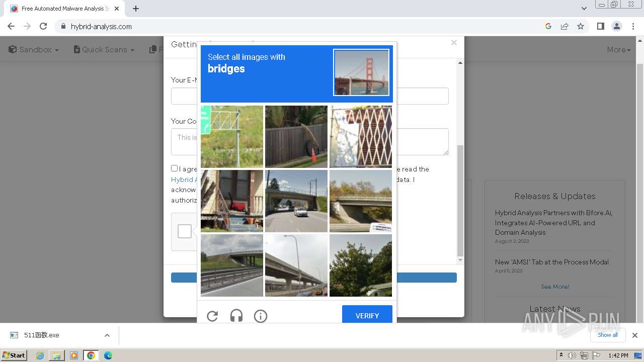Click the VERIFY button
The image size is (644, 362).
click(x=367, y=315)
